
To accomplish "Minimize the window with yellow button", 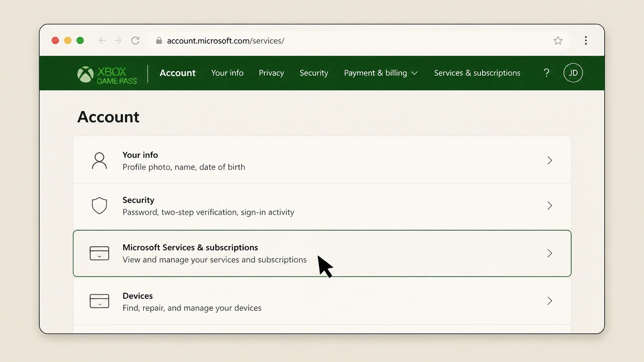I will pos(68,41).
